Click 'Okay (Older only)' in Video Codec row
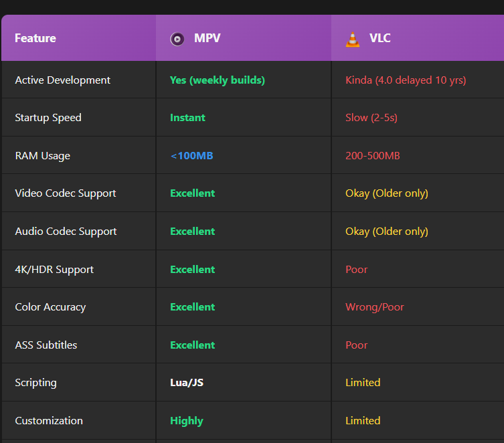This screenshot has height=443, width=504. coord(387,193)
